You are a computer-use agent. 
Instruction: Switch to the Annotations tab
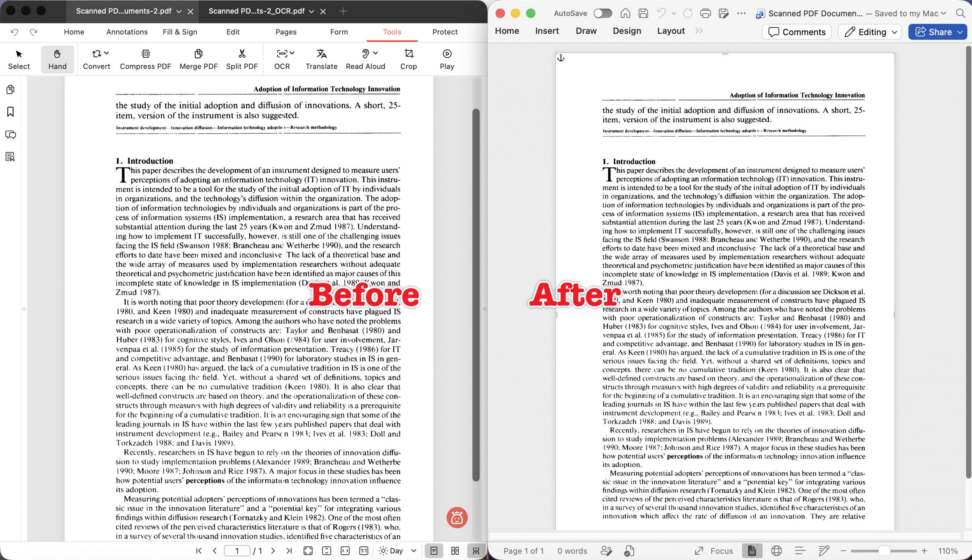pyautogui.click(x=127, y=32)
